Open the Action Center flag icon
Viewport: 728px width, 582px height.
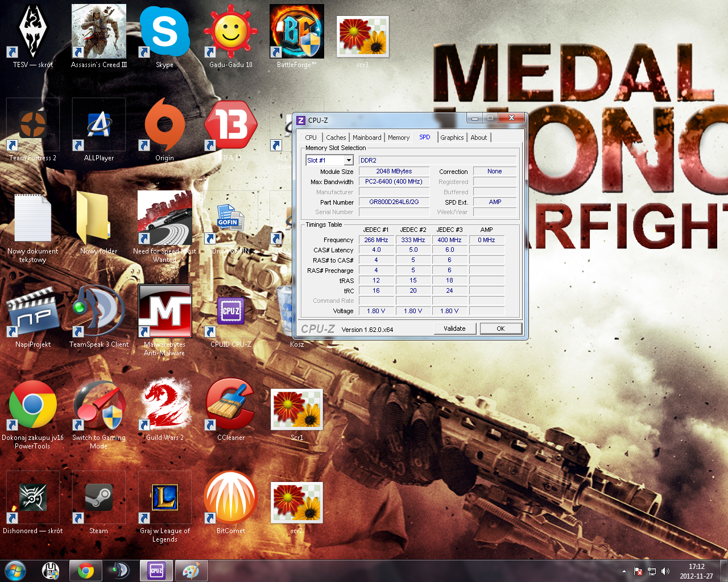pyautogui.click(x=638, y=571)
